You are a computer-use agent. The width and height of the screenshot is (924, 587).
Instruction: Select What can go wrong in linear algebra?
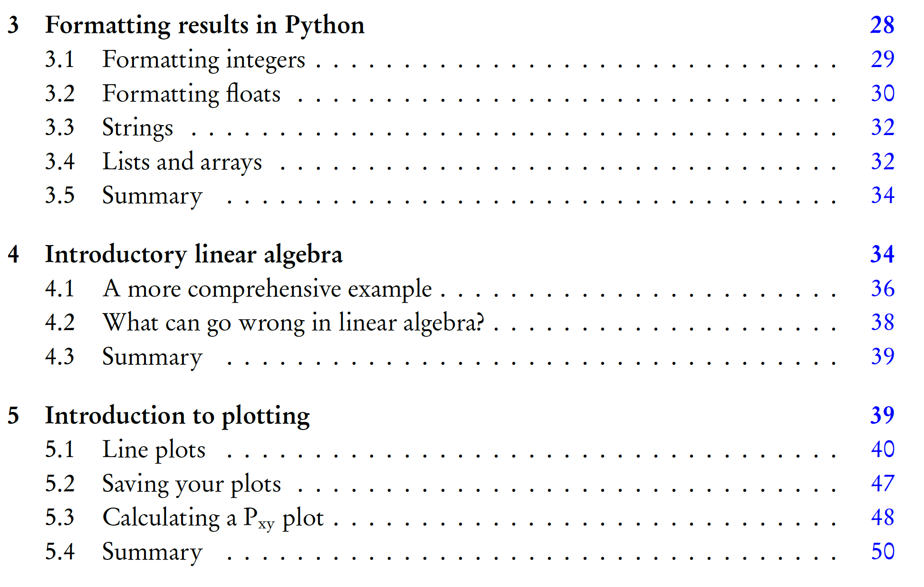pyautogui.click(x=293, y=323)
